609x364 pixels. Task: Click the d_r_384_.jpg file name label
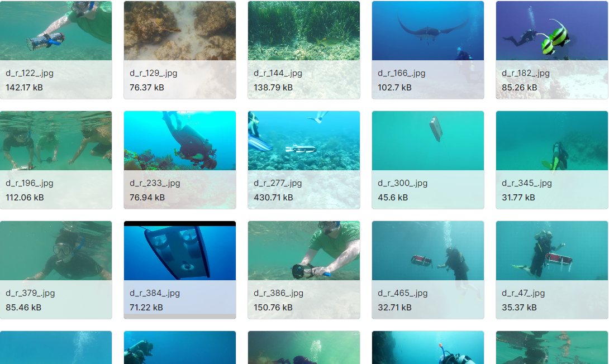point(155,293)
